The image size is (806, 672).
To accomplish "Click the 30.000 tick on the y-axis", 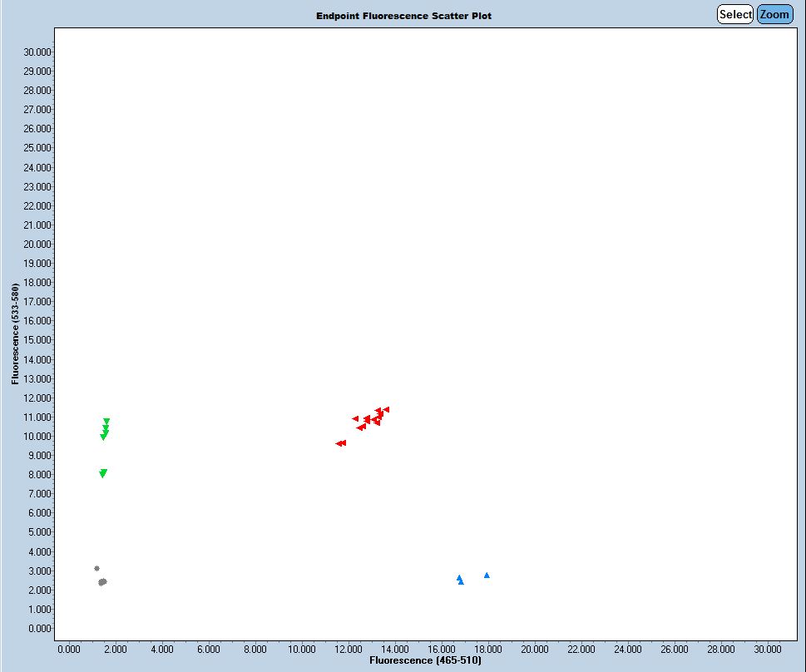I will pos(38,52).
